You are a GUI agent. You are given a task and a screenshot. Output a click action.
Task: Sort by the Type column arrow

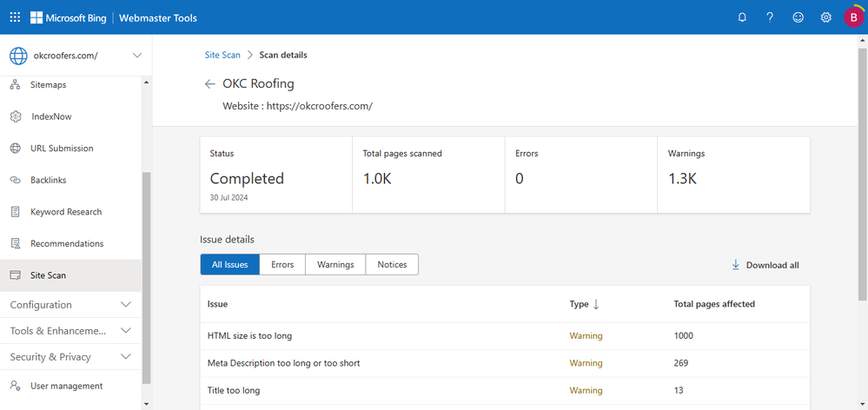596,304
